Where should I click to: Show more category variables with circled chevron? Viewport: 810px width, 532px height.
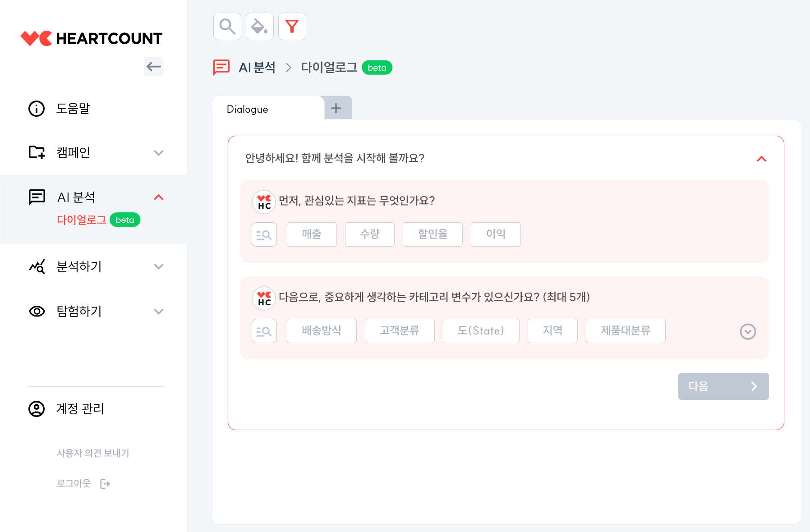[748, 331]
